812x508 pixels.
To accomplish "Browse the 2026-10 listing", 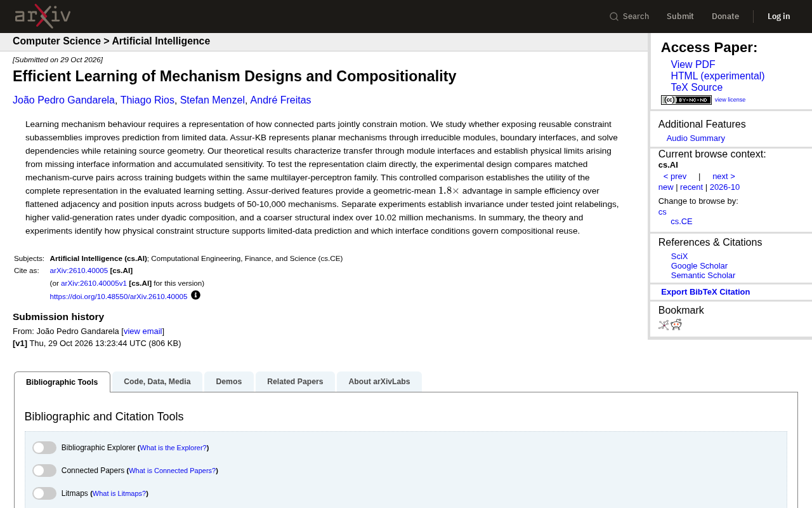I will 724,187.
